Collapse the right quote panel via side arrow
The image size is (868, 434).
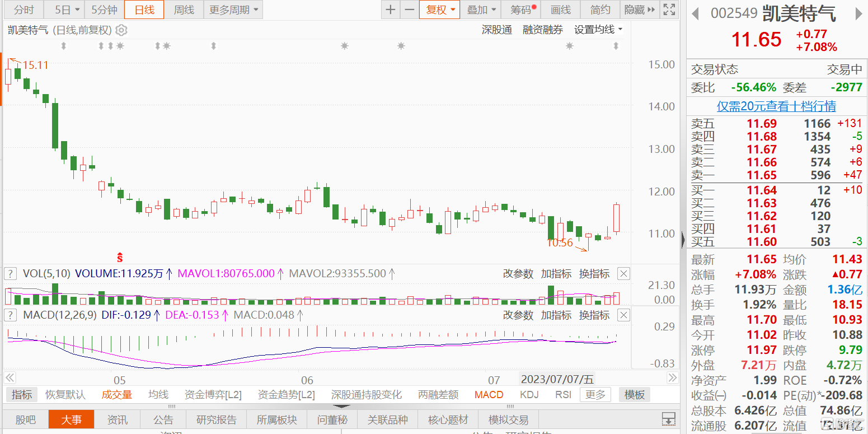point(683,240)
